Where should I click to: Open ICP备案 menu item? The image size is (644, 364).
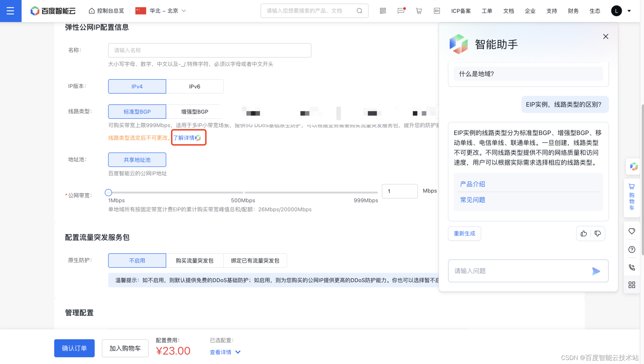(x=461, y=11)
